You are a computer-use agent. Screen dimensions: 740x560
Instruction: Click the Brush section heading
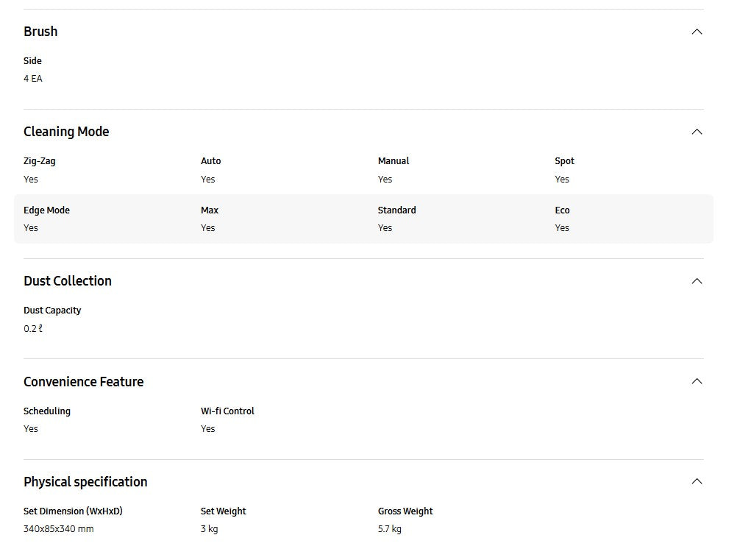(x=40, y=32)
